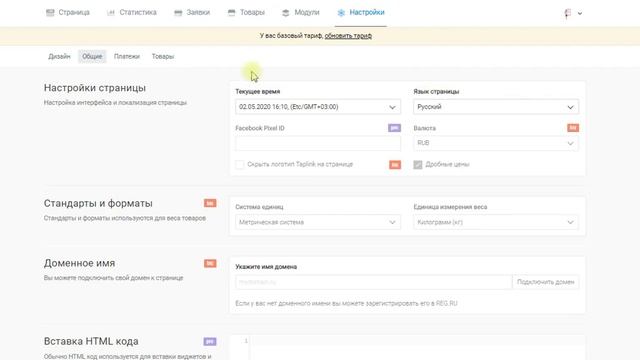Click the Подключить домен button

545,282
